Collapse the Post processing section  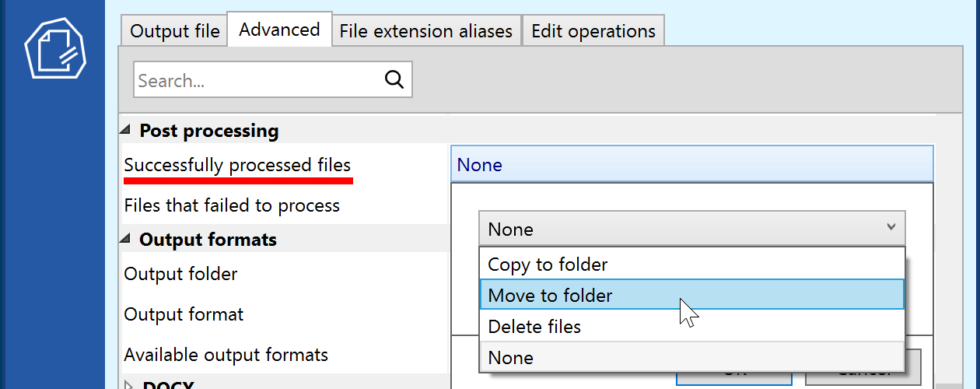click(126, 131)
